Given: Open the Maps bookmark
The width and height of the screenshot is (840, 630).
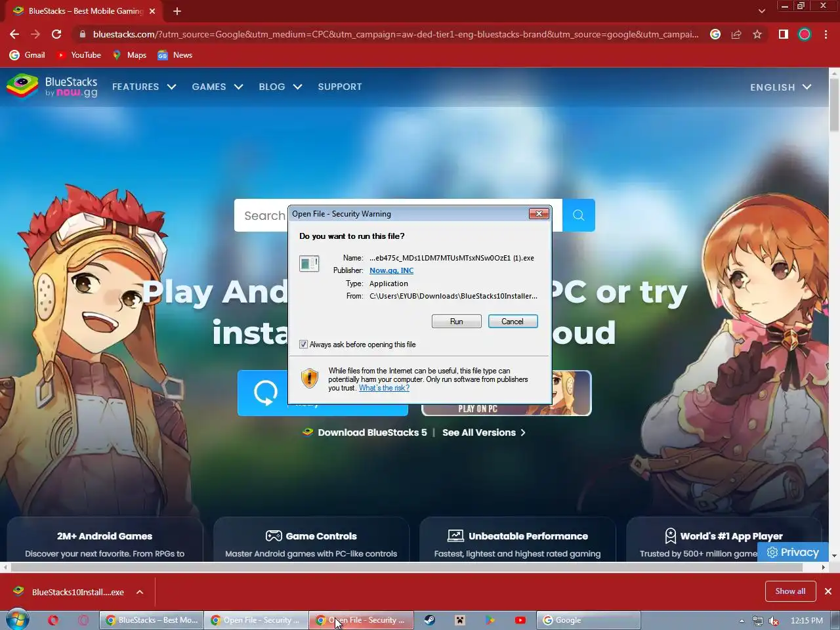Looking at the screenshot, I should point(129,55).
